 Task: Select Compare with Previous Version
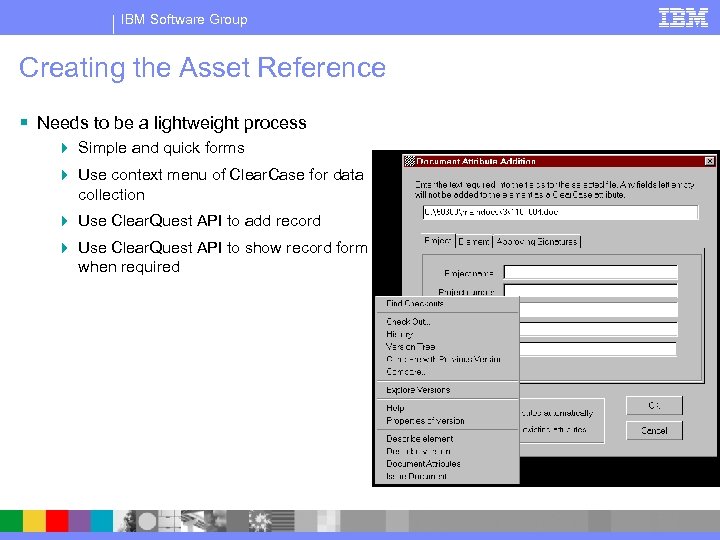point(447,359)
